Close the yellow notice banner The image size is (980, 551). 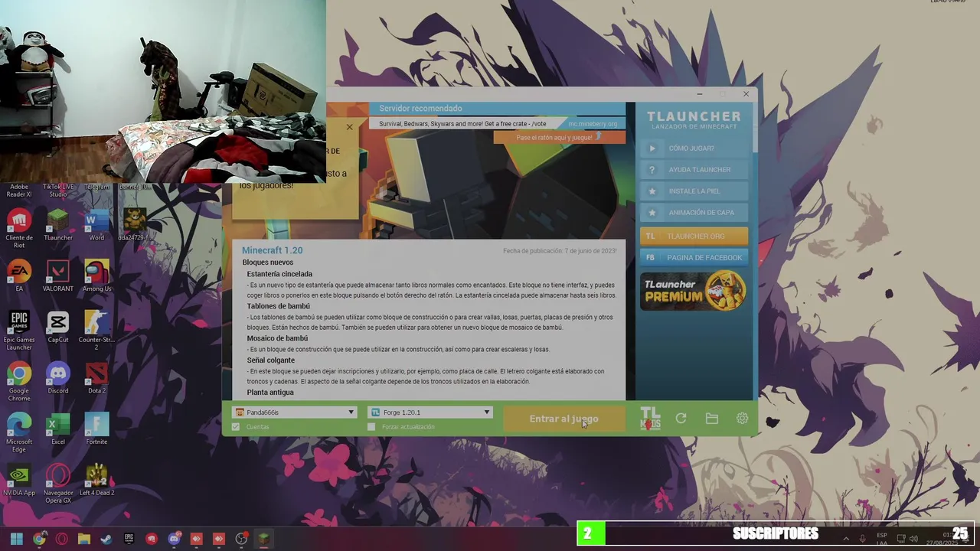[349, 127]
